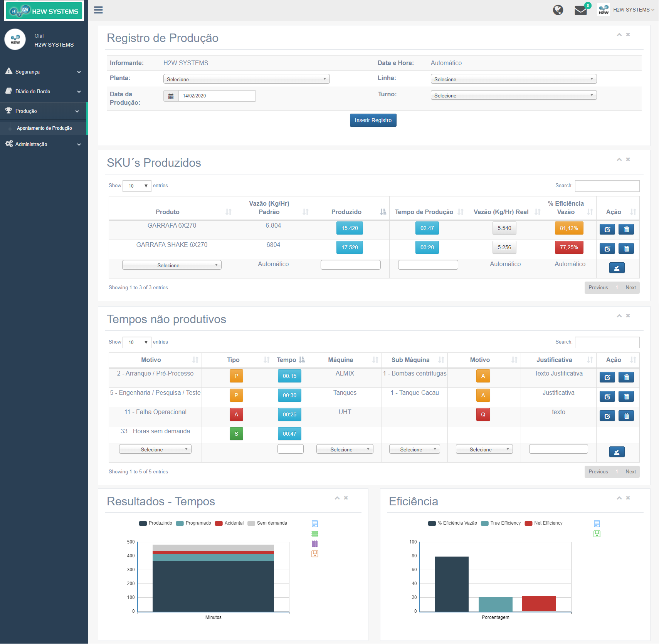Save Eficiência chart as image

point(597,534)
